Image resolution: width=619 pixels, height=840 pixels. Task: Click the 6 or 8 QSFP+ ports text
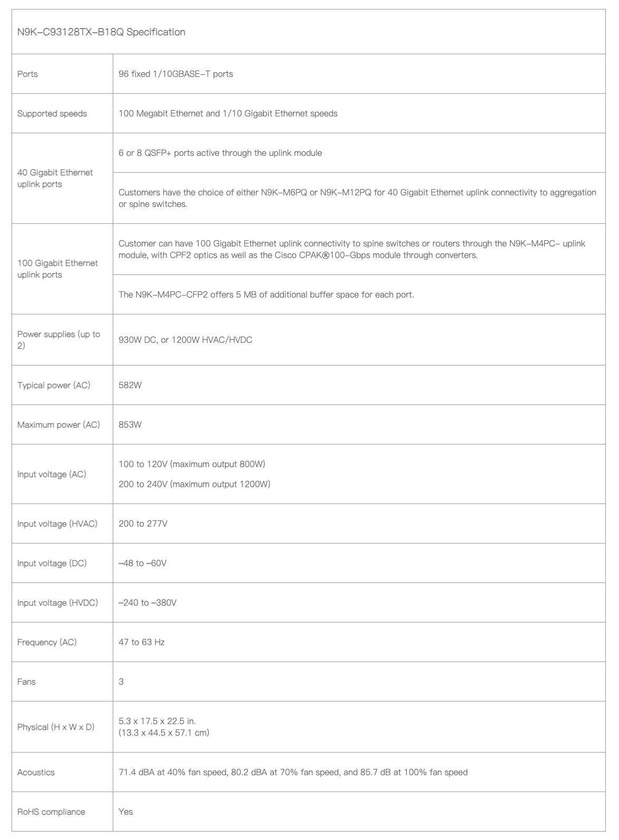[x=220, y=153]
